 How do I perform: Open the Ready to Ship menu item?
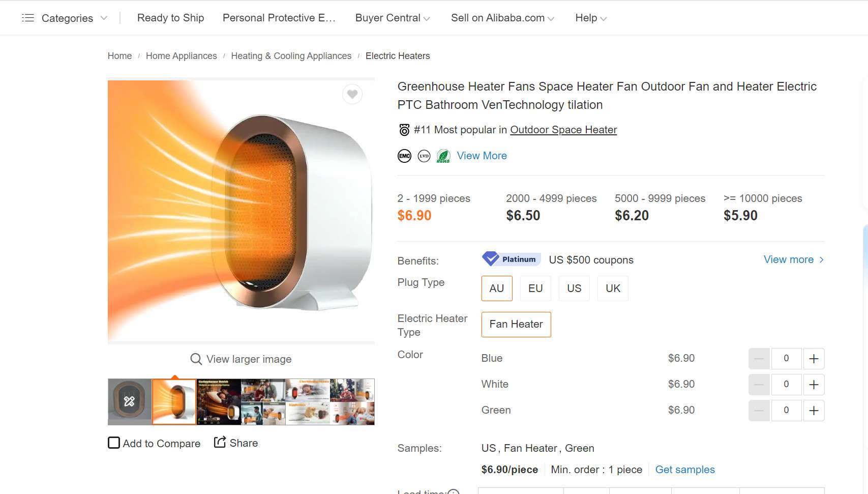tap(170, 18)
